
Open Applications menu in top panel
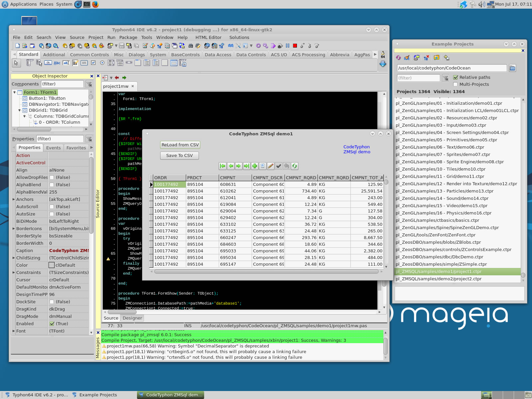[23, 4]
